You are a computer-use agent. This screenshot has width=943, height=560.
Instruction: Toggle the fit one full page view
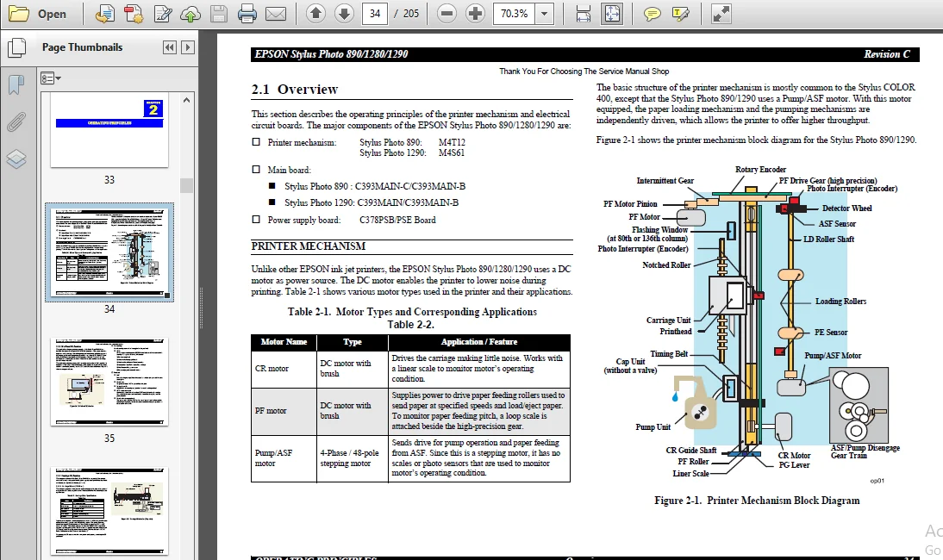(612, 14)
